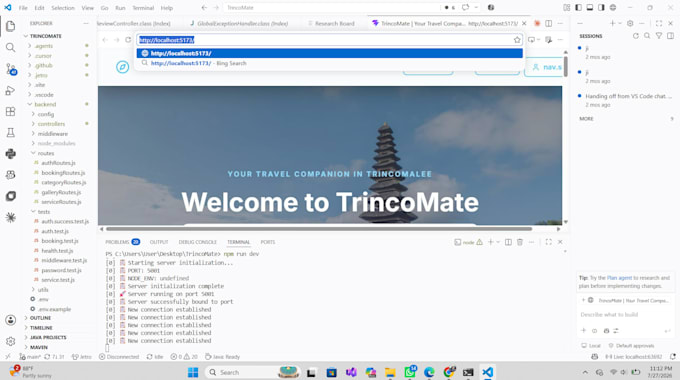The height and width of the screenshot is (380, 680).
Task: Open authRoutes.js in explorer
Action: click(x=58, y=163)
